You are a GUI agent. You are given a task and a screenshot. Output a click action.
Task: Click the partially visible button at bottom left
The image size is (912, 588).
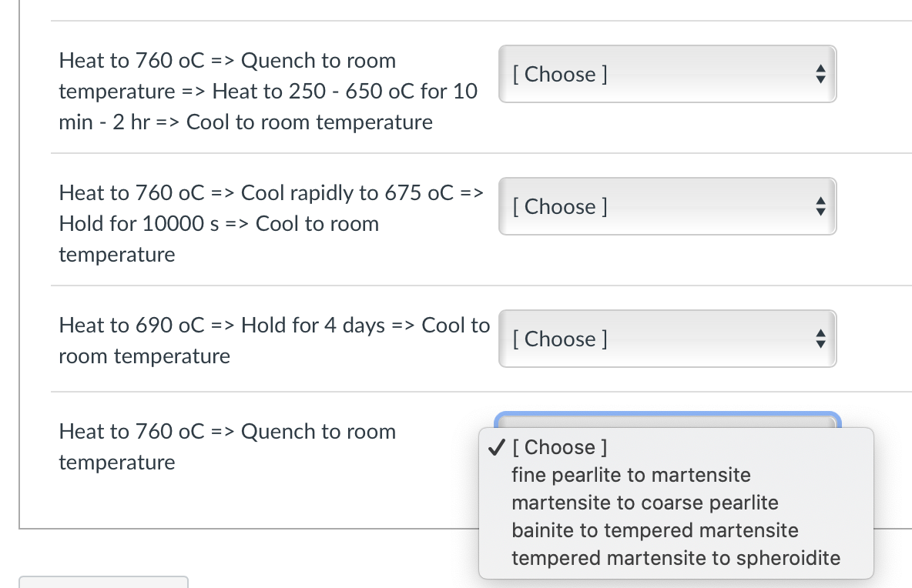pos(104,583)
